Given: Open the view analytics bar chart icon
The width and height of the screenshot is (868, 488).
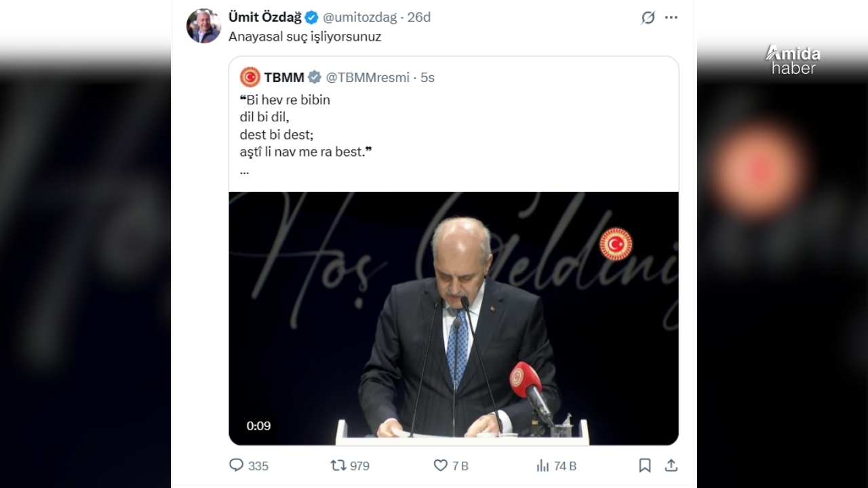Looking at the screenshot, I should [x=542, y=466].
